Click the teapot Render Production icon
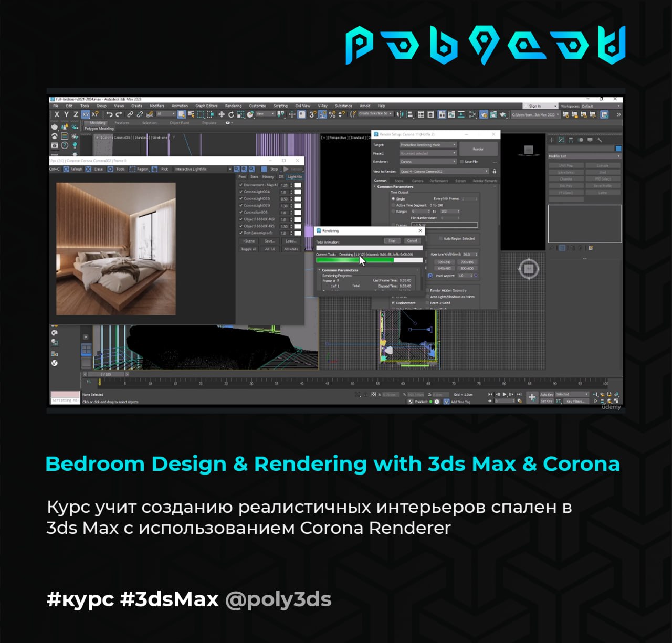This screenshot has width=672, height=643. point(503,114)
